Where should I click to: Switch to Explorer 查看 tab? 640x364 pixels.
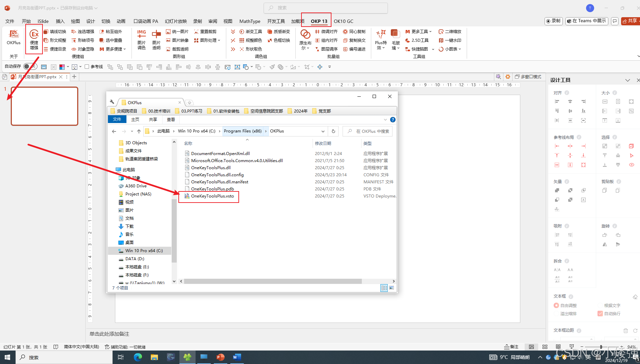[x=171, y=119]
